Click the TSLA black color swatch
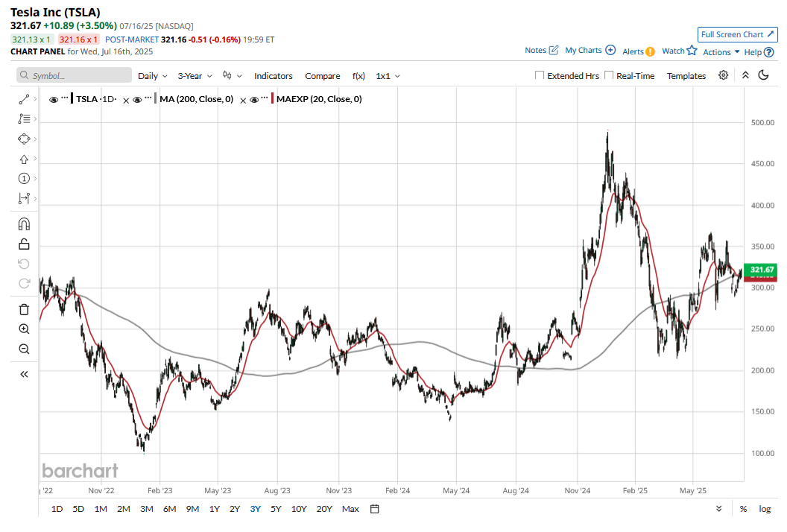The height and width of the screenshot is (532, 787). (x=72, y=98)
